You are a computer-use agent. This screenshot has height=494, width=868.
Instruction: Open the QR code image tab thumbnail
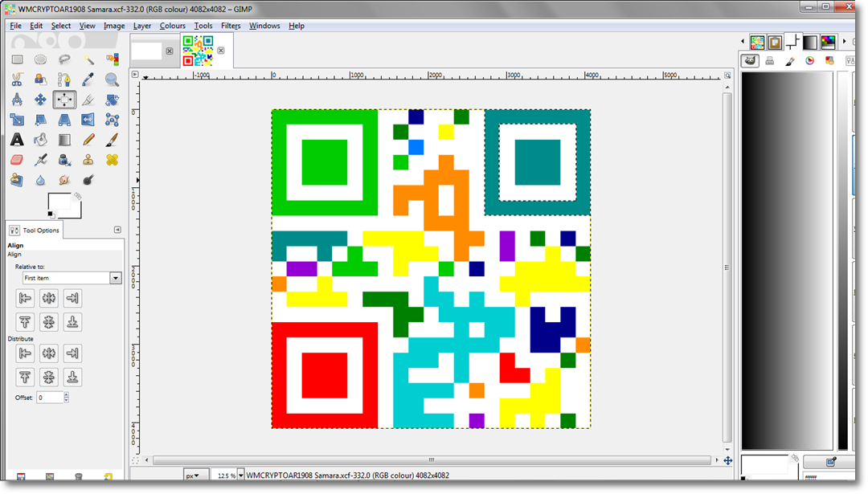click(x=199, y=51)
